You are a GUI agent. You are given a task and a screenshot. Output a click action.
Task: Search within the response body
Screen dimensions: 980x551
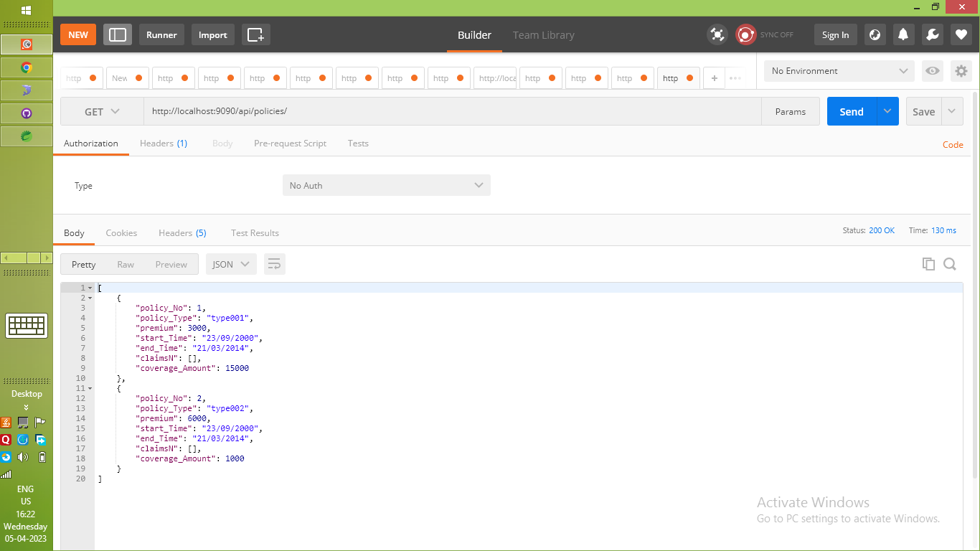(x=950, y=264)
